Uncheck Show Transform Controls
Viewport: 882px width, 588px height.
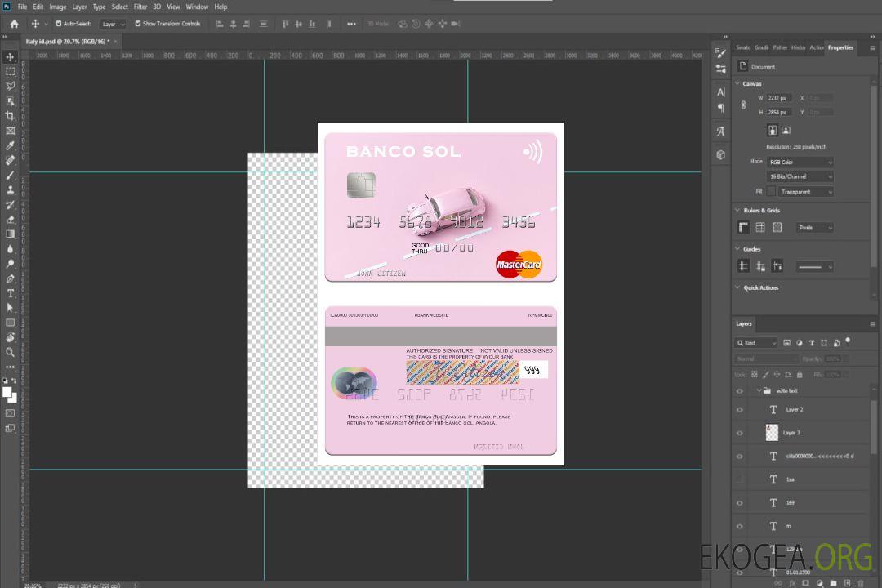(138, 24)
